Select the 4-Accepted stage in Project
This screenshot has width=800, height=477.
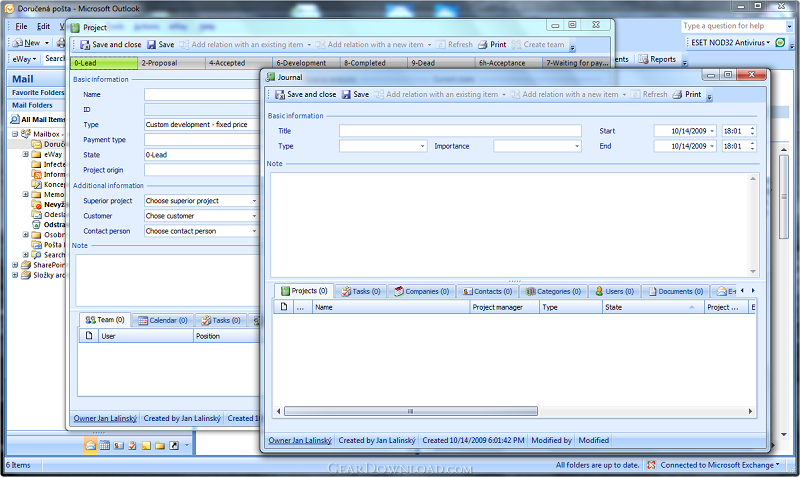point(239,63)
